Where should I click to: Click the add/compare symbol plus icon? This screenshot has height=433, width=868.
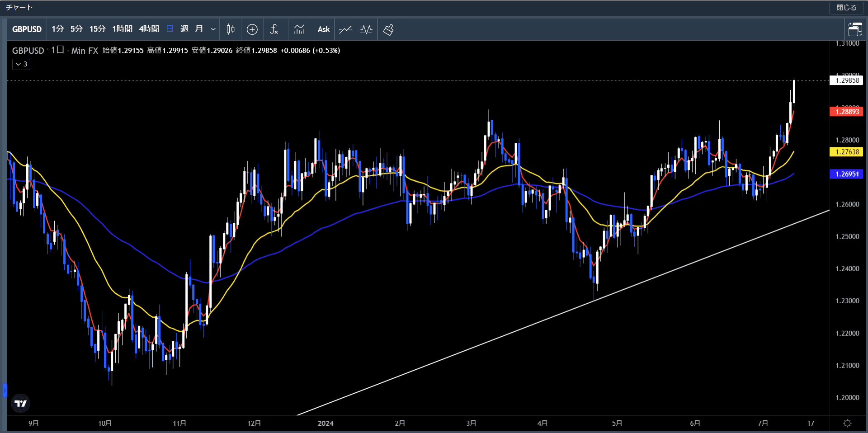click(252, 29)
